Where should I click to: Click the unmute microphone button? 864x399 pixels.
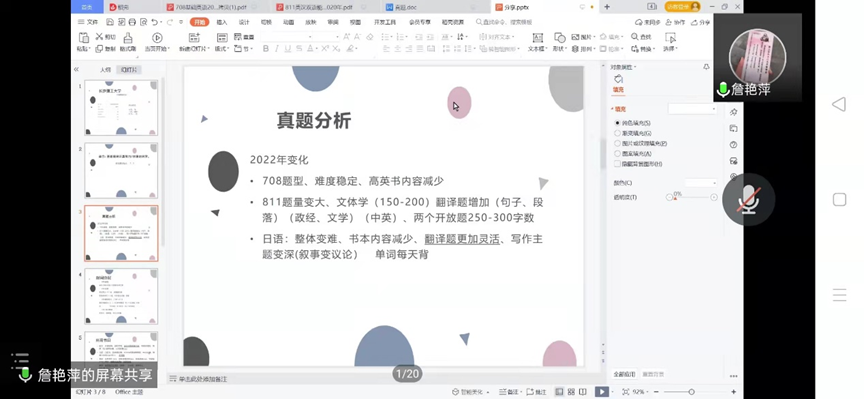[x=748, y=200]
